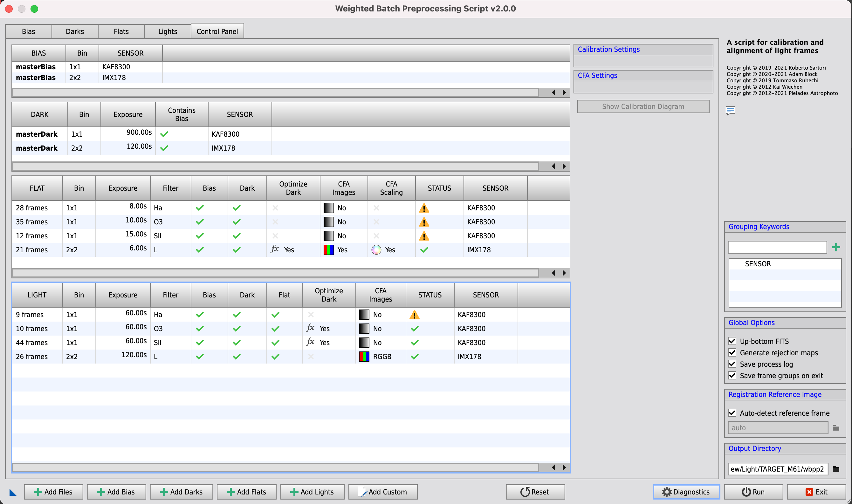Exit the script

click(x=816, y=492)
